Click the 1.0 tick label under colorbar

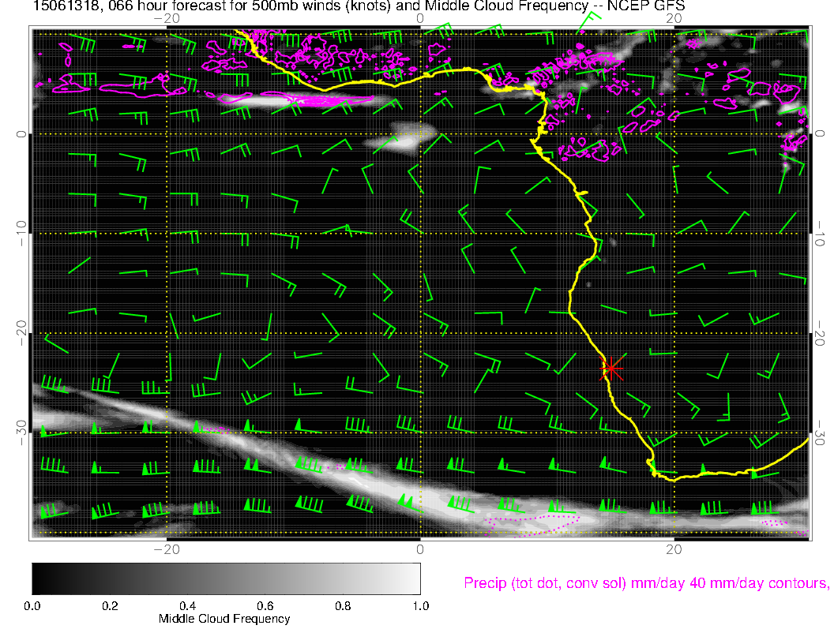(419, 606)
